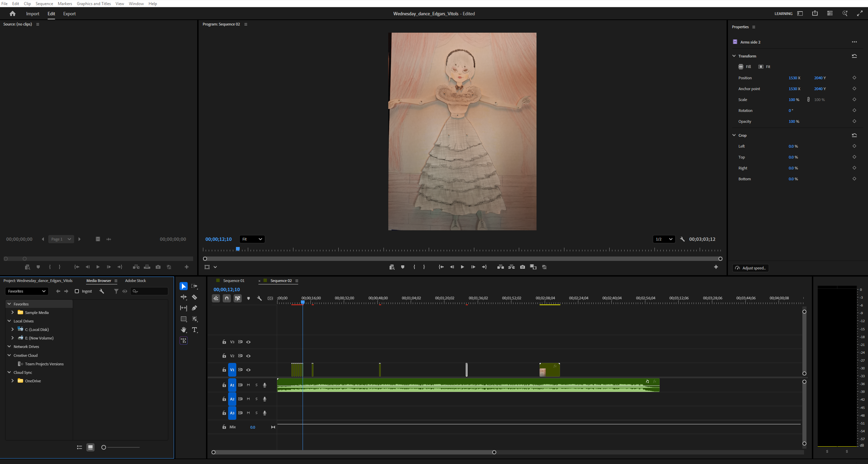Select the Hand tool
Screen dimensions: 868x464
pos(184,330)
